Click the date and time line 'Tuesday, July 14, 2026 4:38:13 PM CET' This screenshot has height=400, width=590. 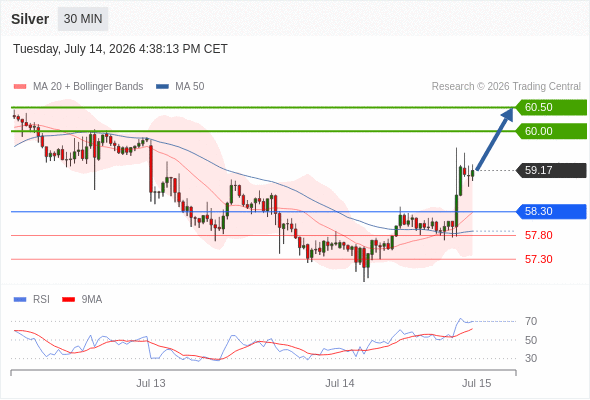pyautogui.click(x=120, y=49)
